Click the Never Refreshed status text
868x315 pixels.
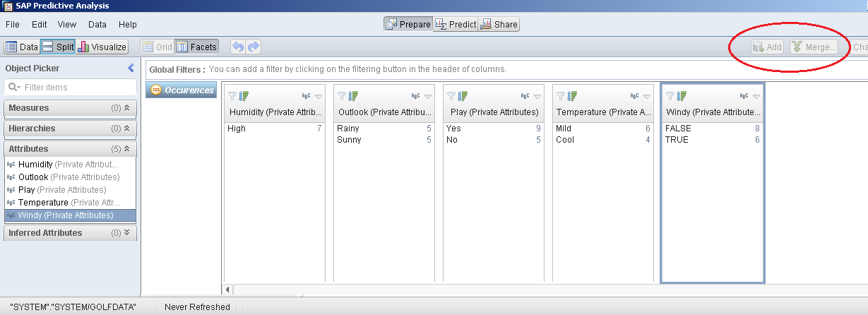[x=197, y=307]
